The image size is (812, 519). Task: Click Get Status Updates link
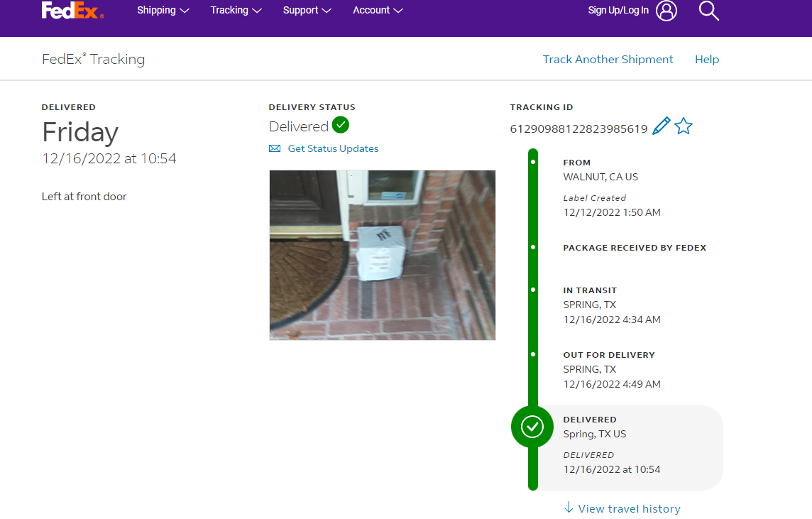click(333, 148)
